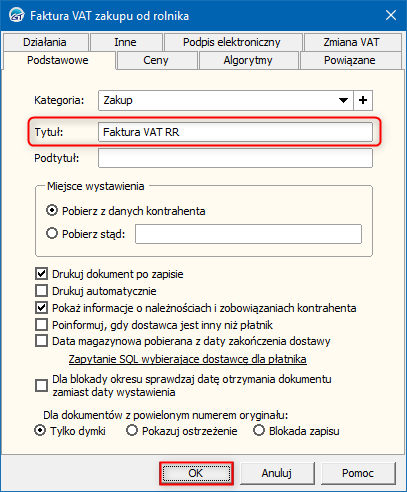
Task: Go to Podpis elektroniczny tab
Action: coord(232,42)
